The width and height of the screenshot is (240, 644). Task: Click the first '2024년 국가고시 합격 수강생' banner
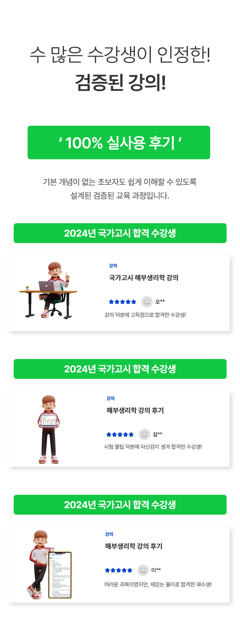pos(120,233)
